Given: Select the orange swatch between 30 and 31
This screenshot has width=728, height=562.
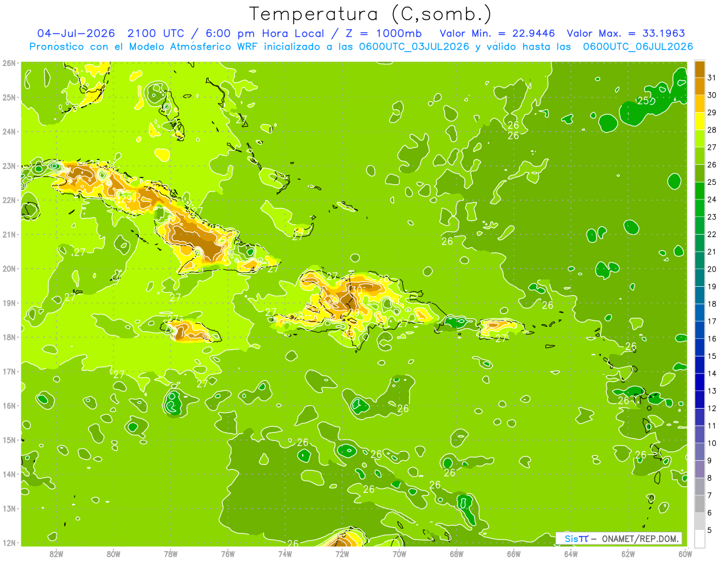Looking at the screenshot, I should click(x=699, y=86).
